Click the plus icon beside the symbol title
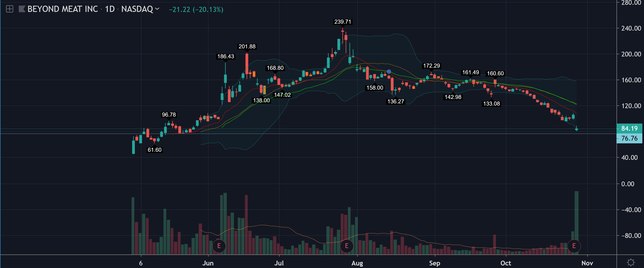 tap(10, 9)
